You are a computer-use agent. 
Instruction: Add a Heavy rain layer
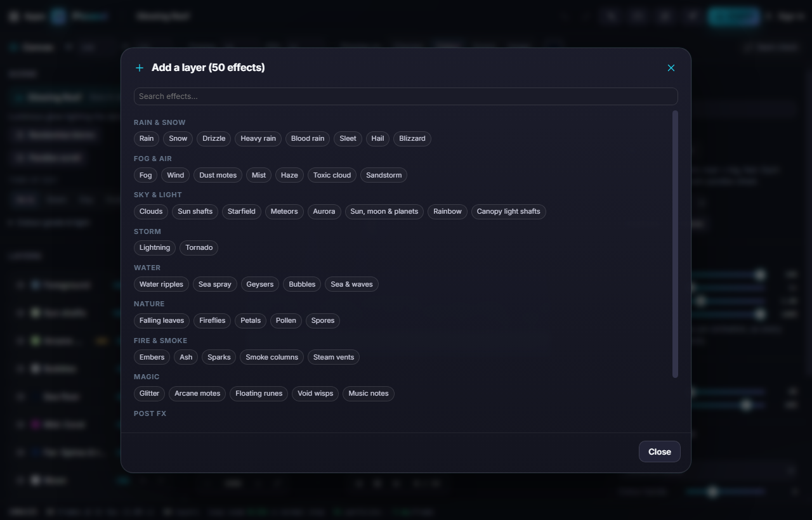tap(258, 139)
